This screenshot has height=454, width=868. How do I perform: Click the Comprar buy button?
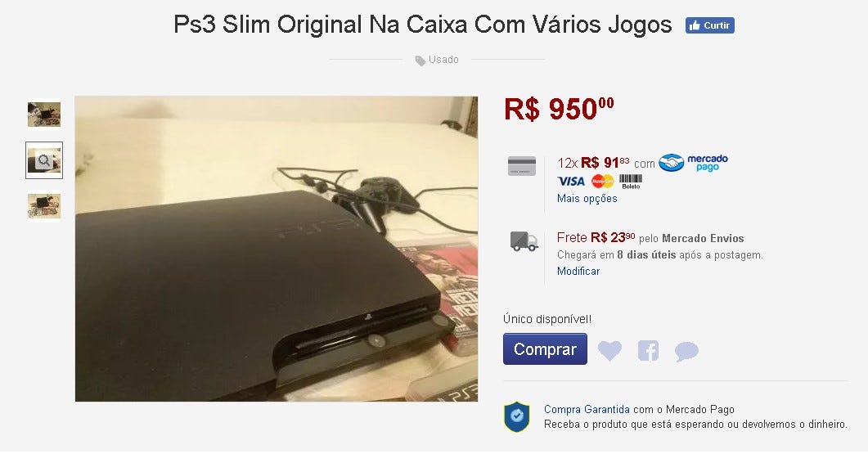coord(545,348)
